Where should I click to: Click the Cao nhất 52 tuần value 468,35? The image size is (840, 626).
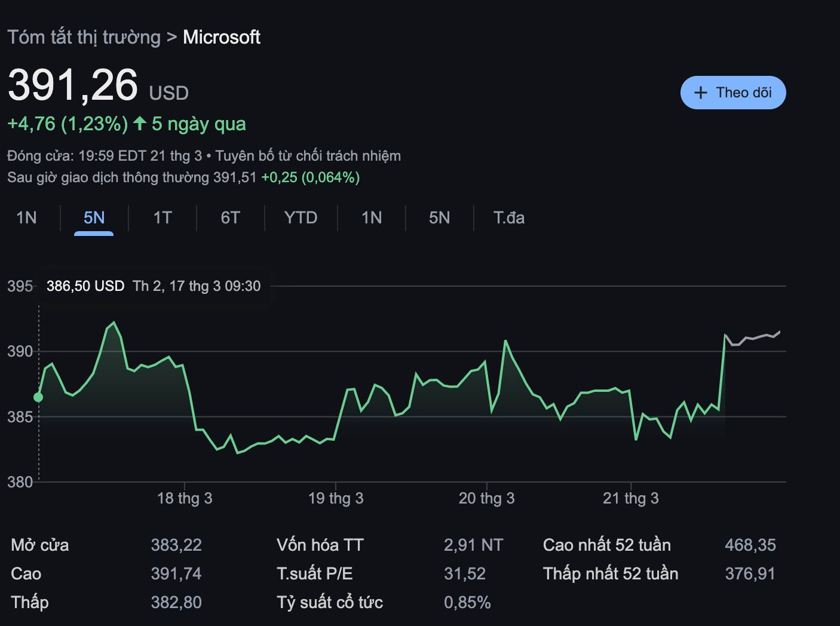coord(750,545)
